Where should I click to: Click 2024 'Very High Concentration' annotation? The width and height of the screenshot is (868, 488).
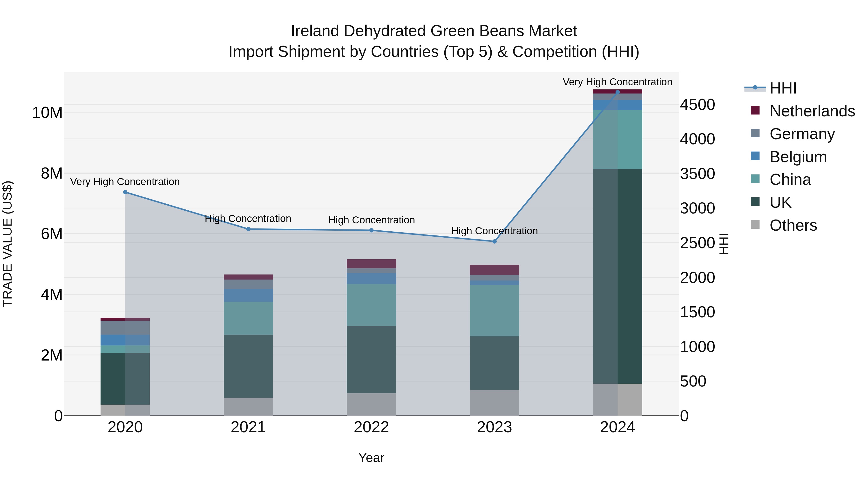(618, 82)
